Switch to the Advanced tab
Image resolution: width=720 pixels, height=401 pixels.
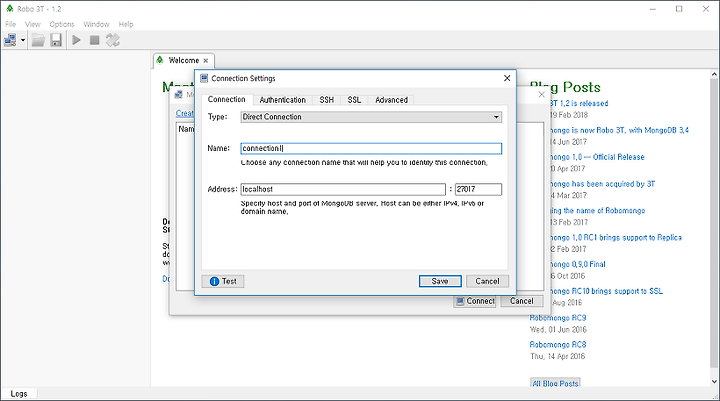391,100
